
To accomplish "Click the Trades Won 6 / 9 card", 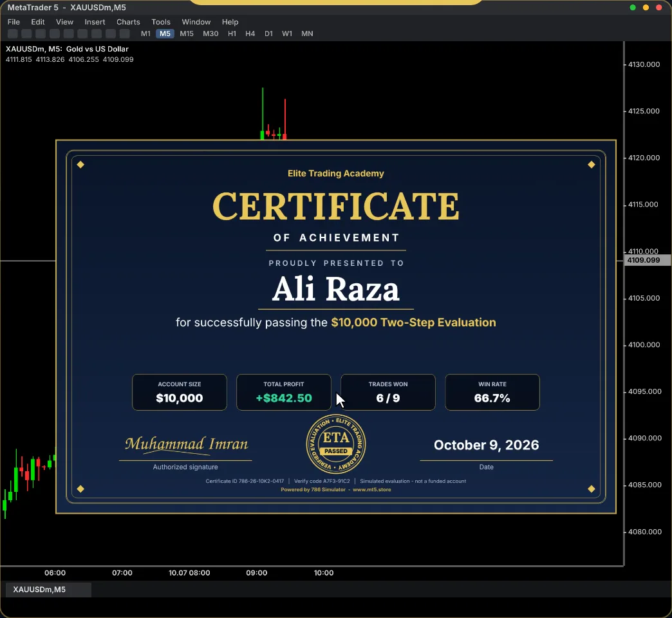I will tap(388, 392).
